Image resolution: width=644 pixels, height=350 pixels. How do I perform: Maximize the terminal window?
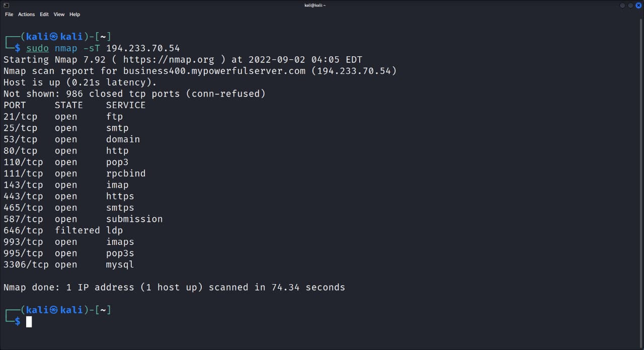coord(630,5)
